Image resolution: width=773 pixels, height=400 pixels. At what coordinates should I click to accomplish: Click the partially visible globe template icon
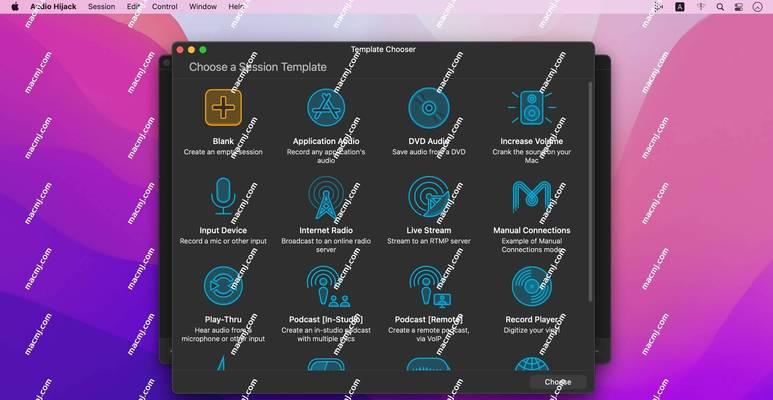pos(531,364)
